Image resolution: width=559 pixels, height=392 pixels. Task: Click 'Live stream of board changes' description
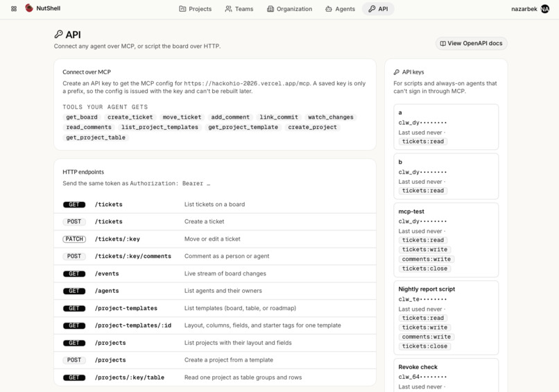(x=225, y=273)
